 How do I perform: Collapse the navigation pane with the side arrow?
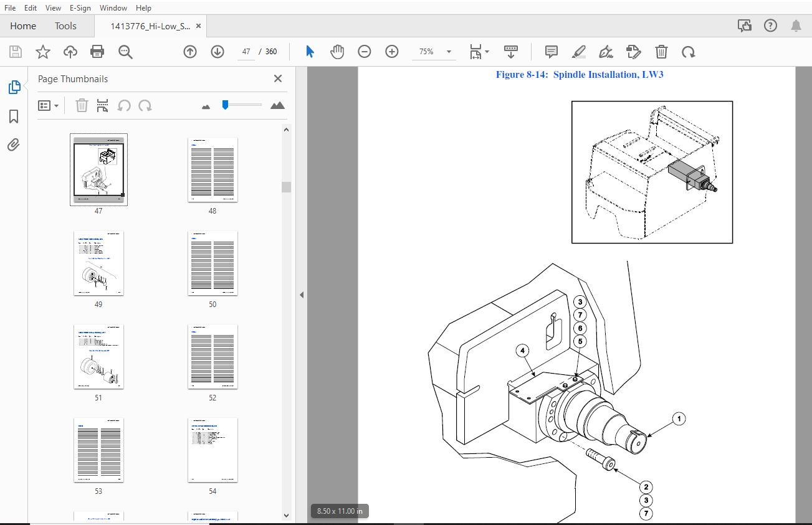[x=302, y=295]
